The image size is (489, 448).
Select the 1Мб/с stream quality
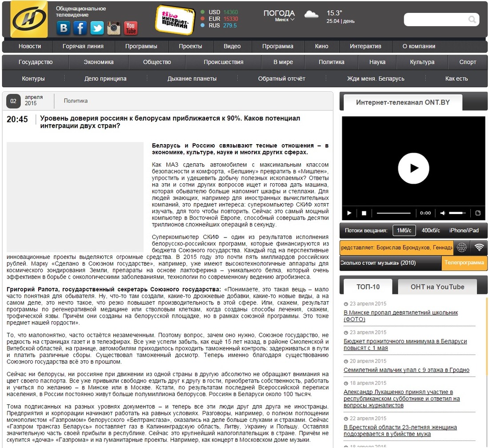pyautogui.click(x=404, y=230)
